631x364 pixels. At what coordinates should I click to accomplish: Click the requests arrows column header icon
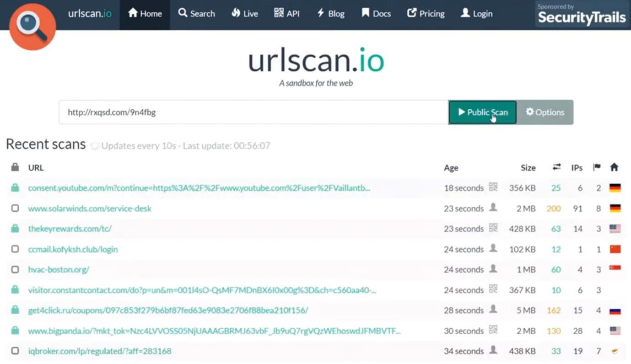click(556, 167)
